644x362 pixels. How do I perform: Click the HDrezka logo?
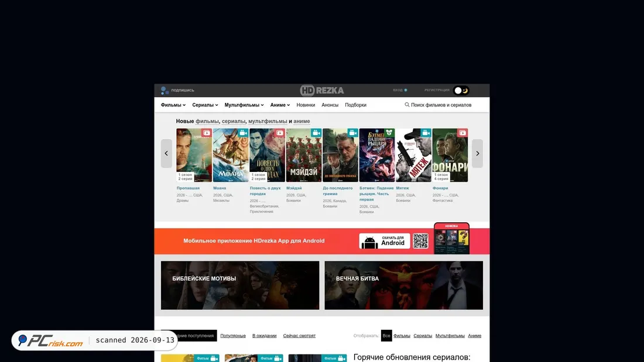322,90
